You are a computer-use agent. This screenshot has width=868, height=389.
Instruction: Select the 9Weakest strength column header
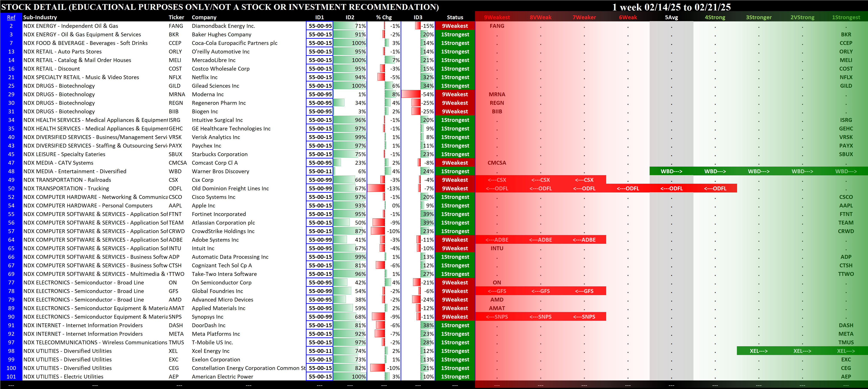tap(497, 17)
